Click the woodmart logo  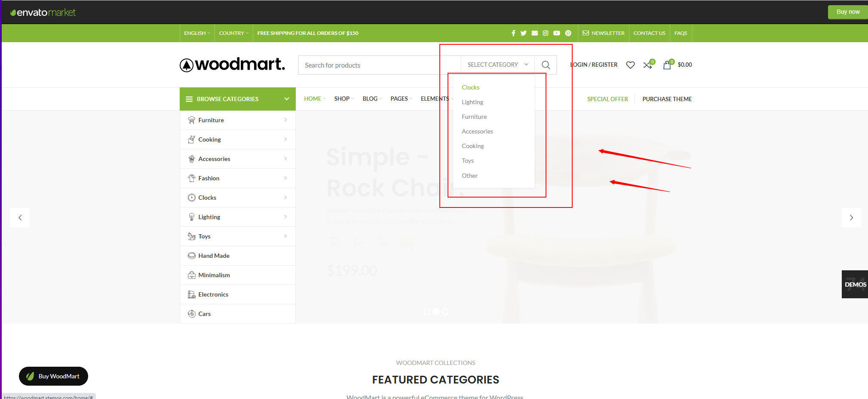coord(232,65)
